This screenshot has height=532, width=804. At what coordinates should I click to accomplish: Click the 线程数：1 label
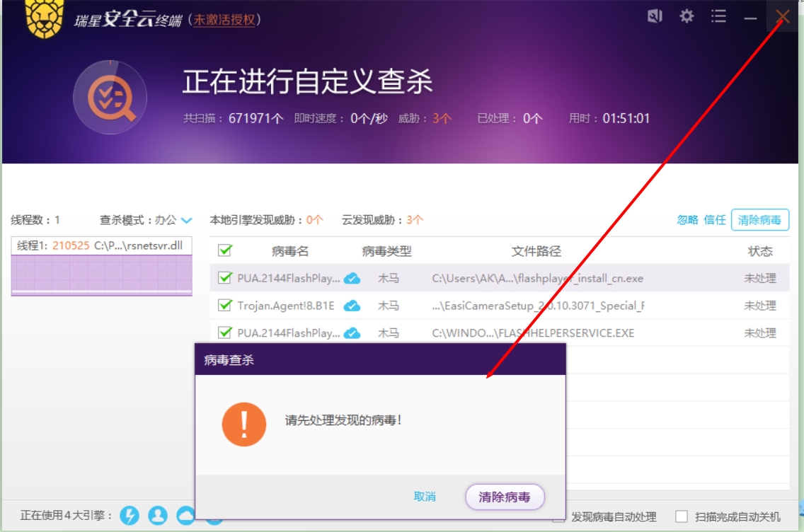coord(35,220)
